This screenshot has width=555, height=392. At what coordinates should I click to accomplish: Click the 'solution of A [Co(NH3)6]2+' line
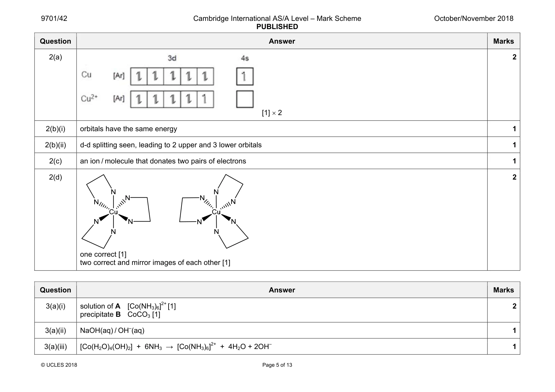pos(128,306)
